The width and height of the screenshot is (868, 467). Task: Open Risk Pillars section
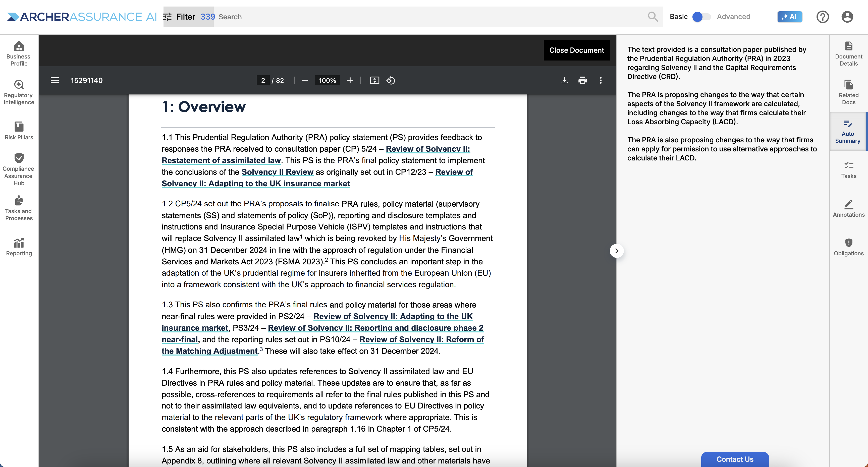click(19, 131)
